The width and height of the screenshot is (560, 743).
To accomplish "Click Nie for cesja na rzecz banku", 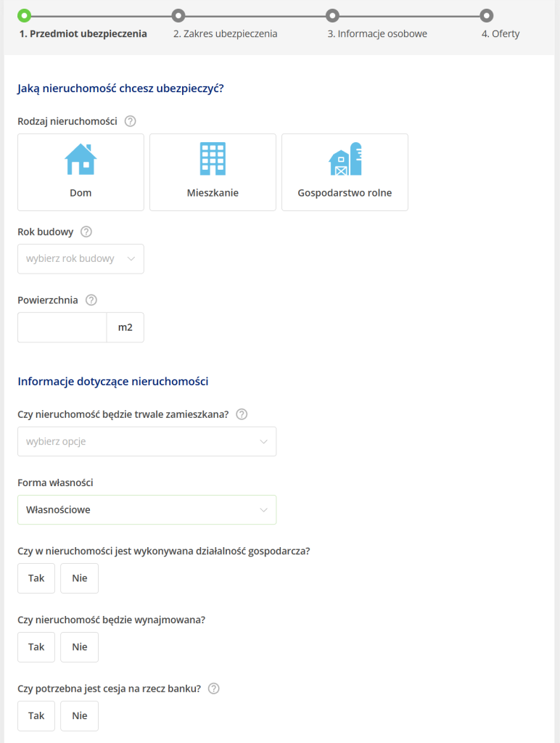I will pos(80,715).
